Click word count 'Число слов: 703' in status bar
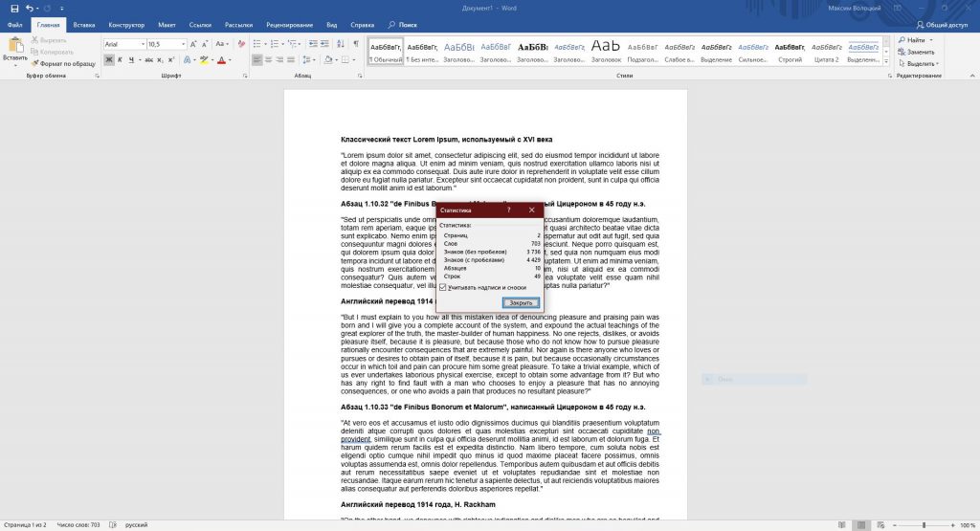Viewport: 980px width, 531px height. coord(78,525)
